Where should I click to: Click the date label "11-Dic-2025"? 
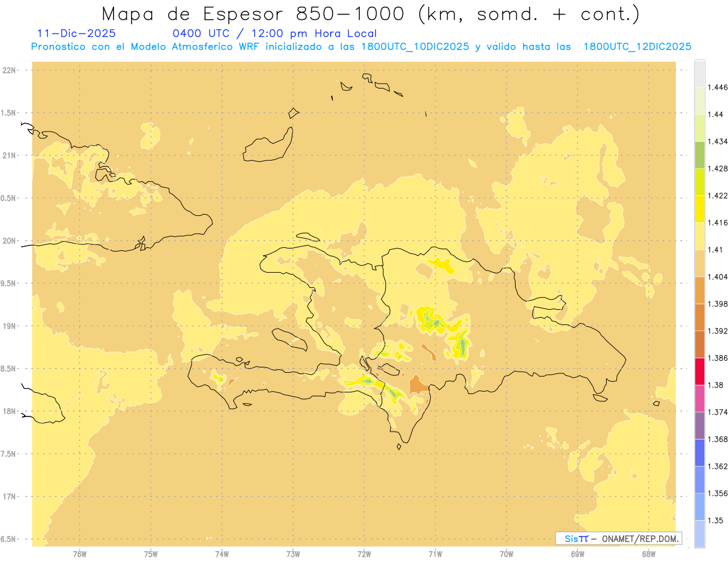(76, 33)
